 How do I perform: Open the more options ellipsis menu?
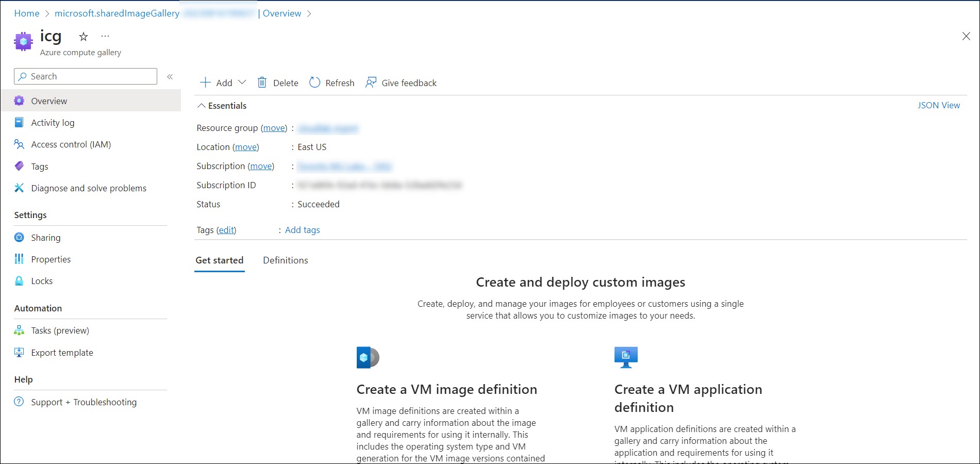pos(105,36)
